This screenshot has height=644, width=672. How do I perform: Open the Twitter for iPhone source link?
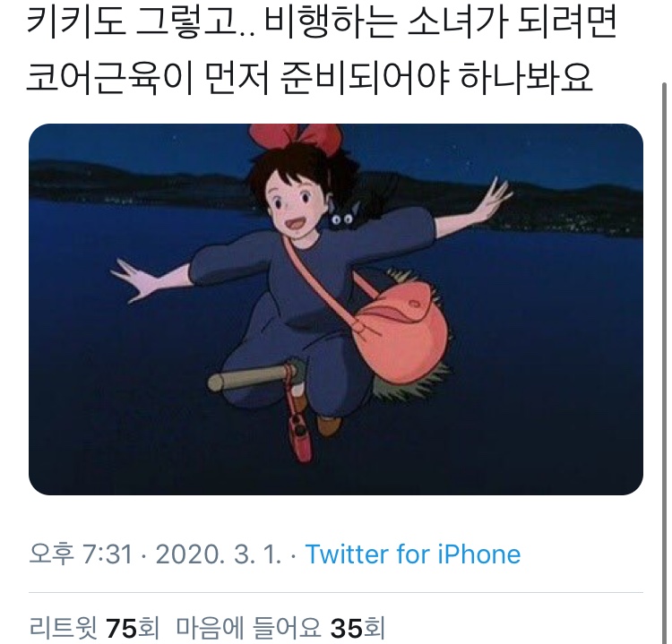pos(413,554)
